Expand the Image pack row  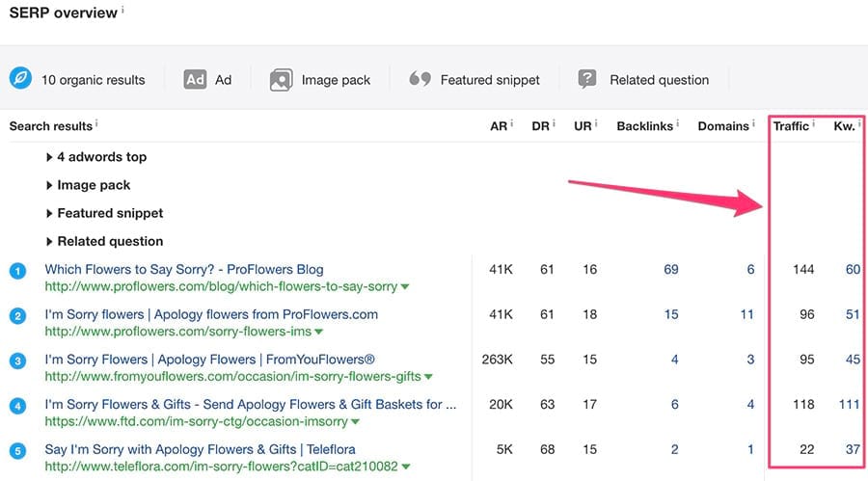click(x=50, y=185)
